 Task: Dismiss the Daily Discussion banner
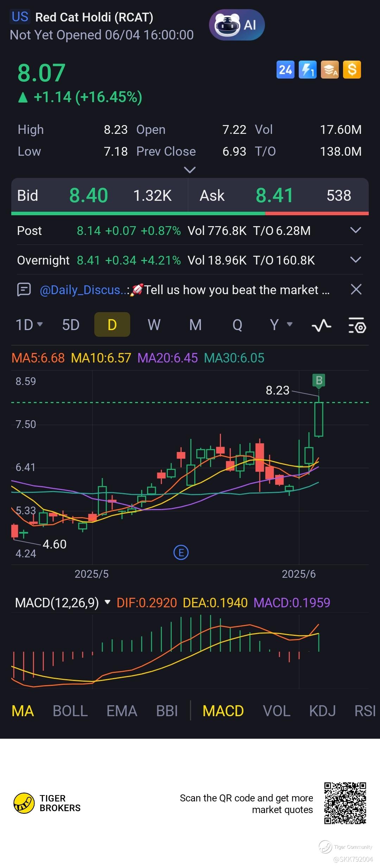coord(356,290)
